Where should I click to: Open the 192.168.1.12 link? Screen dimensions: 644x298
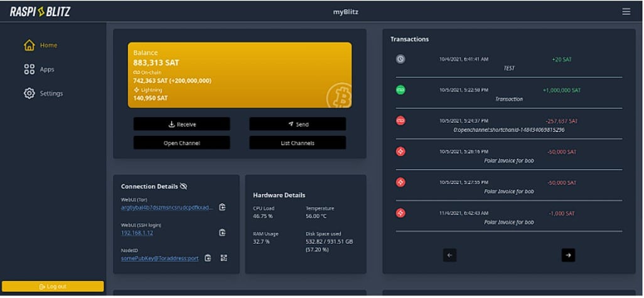coord(137,233)
